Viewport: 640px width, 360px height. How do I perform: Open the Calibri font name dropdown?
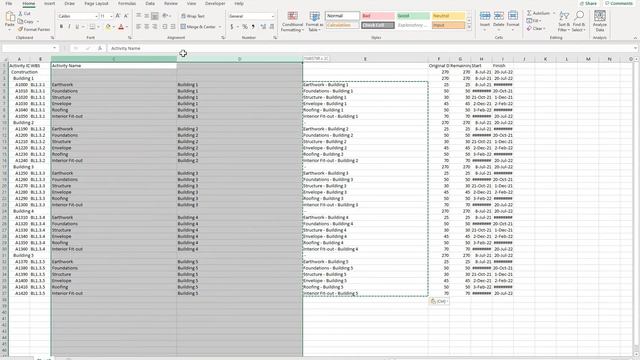pos(96,16)
